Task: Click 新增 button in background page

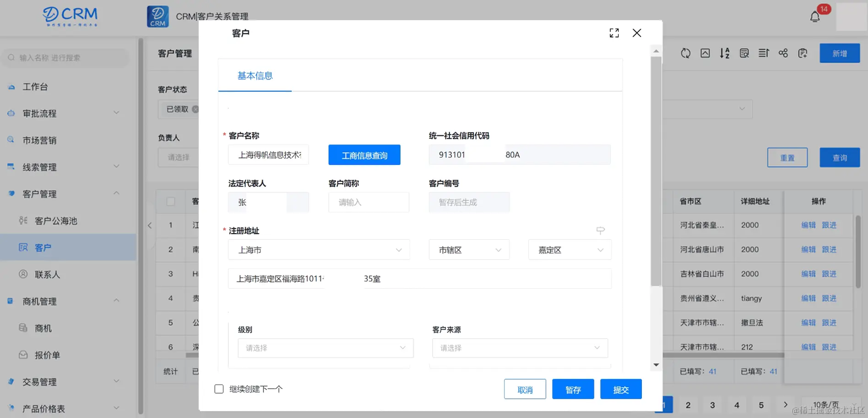Action: point(840,53)
